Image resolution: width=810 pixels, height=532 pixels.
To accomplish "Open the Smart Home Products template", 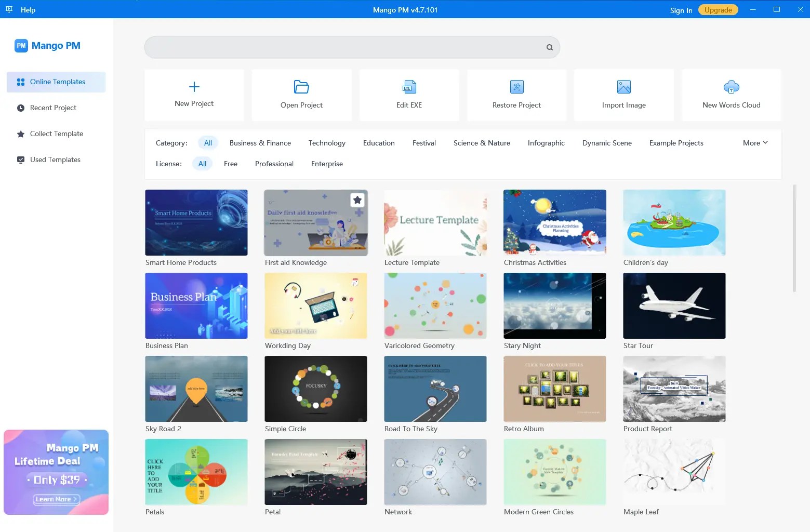I will click(196, 222).
